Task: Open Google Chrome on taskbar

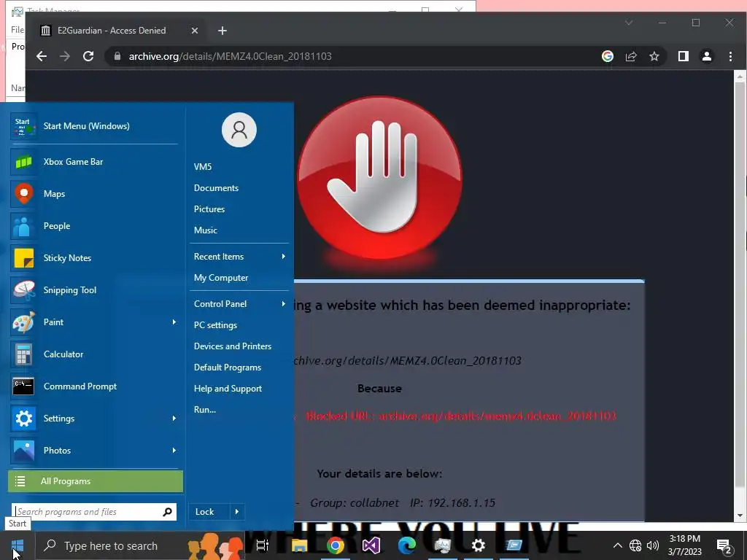Action: 336,545
